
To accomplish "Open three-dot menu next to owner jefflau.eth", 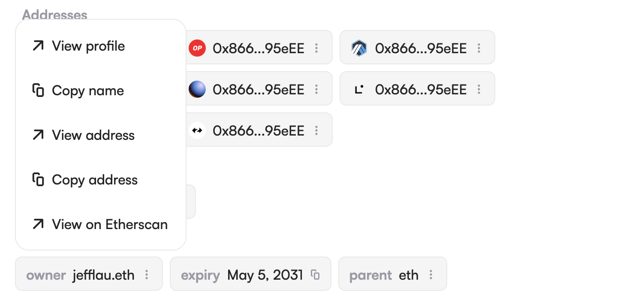I will [x=147, y=275].
